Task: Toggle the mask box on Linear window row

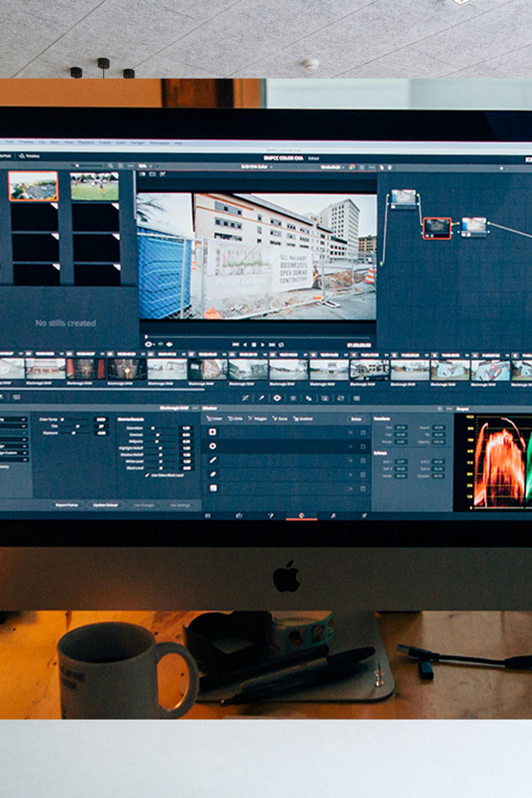Action: [363, 432]
